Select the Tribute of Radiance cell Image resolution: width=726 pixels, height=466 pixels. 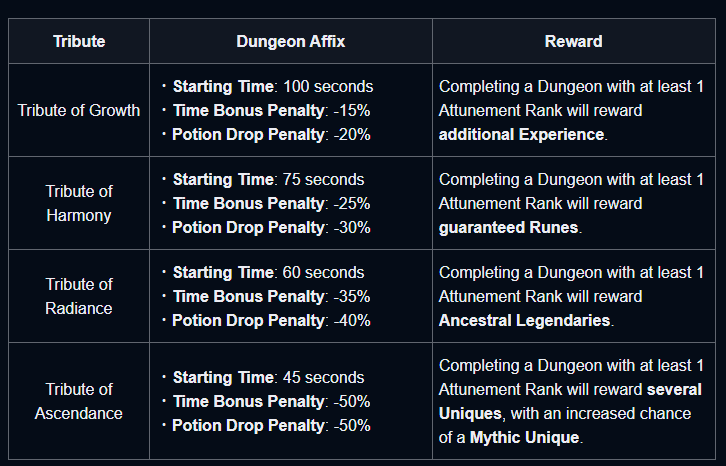click(79, 296)
